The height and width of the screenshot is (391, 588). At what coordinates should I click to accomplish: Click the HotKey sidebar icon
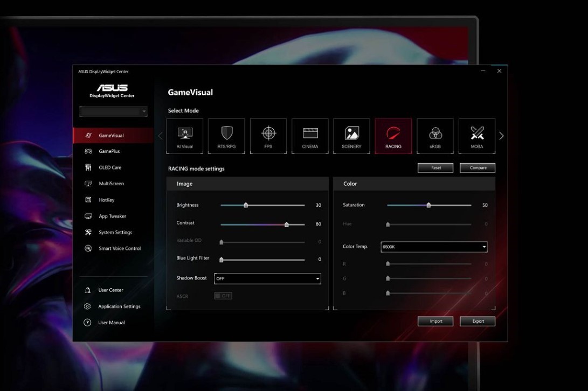point(88,200)
